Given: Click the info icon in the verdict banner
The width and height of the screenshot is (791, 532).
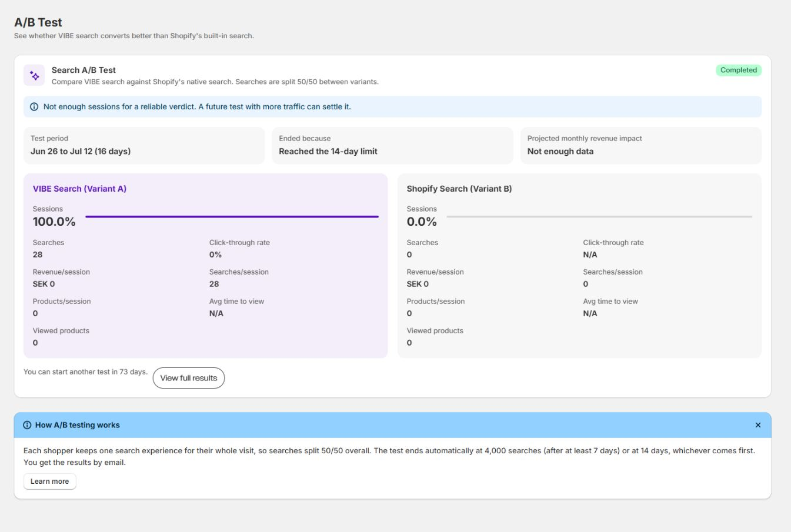Looking at the screenshot, I should coord(34,107).
